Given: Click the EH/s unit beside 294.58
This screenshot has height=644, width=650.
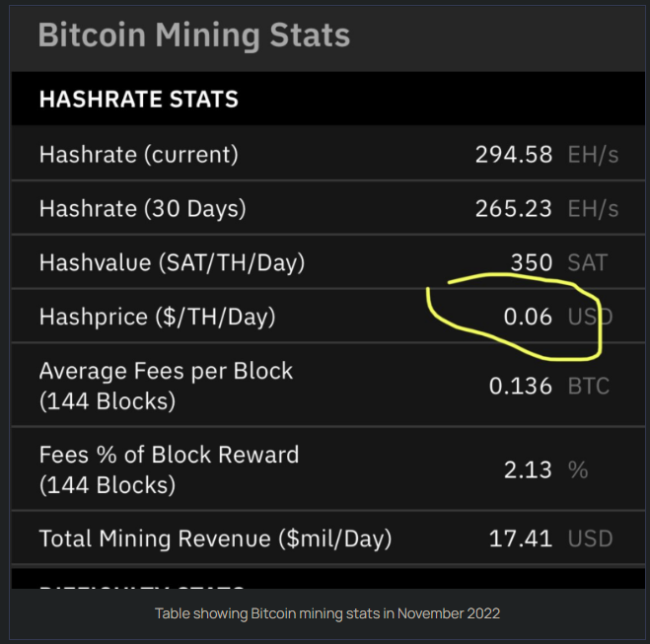Looking at the screenshot, I should 593,155.
